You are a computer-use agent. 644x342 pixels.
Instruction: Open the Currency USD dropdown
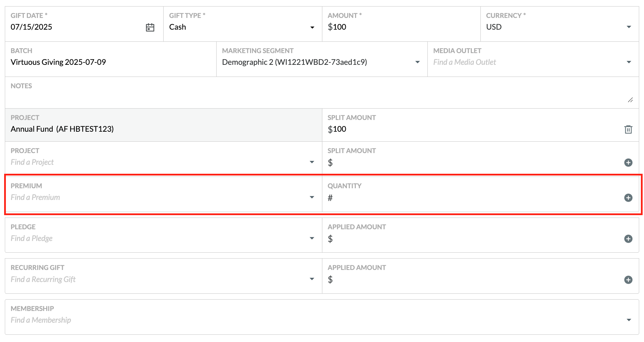click(x=629, y=27)
